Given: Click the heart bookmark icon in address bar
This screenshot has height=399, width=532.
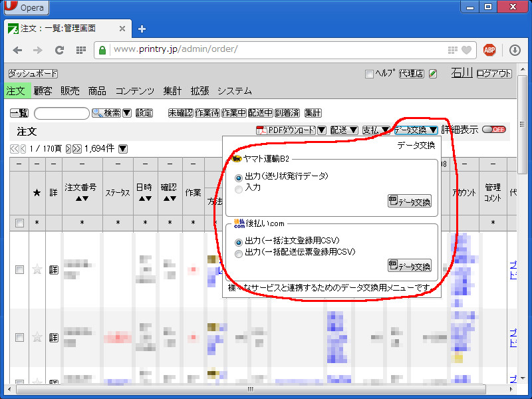Looking at the screenshot, I should (x=467, y=50).
